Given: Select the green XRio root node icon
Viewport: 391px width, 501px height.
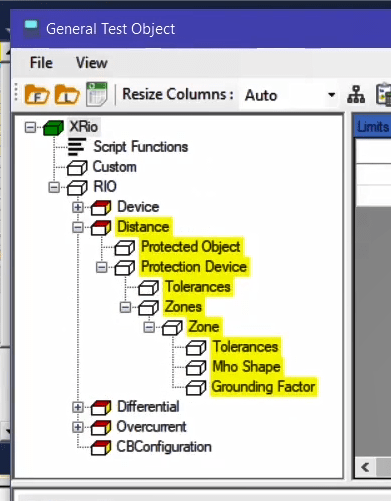Looking at the screenshot, I should (53, 128).
